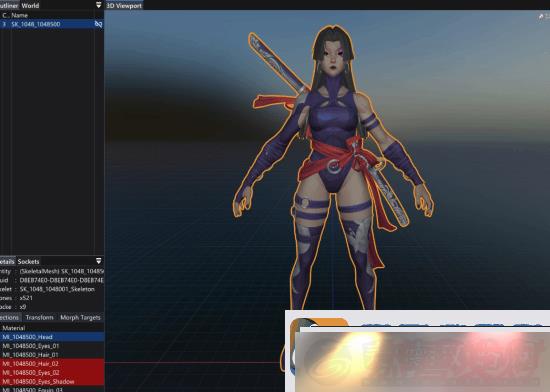Image resolution: width=550 pixels, height=392 pixels.
Task: Select material MI_1048500_Head
Action: tap(52, 337)
